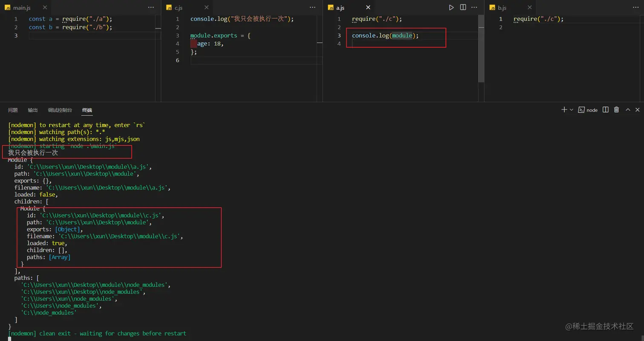Screen dimensions: 644x341
Task: Switch to the 终端 panel tab
Action: click(x=87, y=110)
